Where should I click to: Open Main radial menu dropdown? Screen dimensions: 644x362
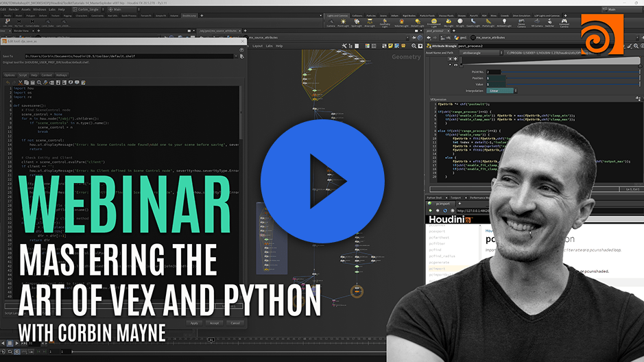[123, 9]
